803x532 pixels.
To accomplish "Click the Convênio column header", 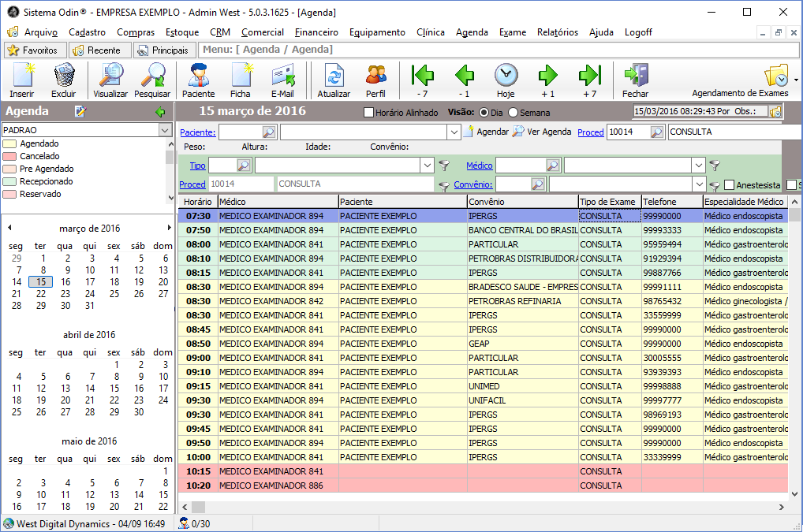I will 522,202.
